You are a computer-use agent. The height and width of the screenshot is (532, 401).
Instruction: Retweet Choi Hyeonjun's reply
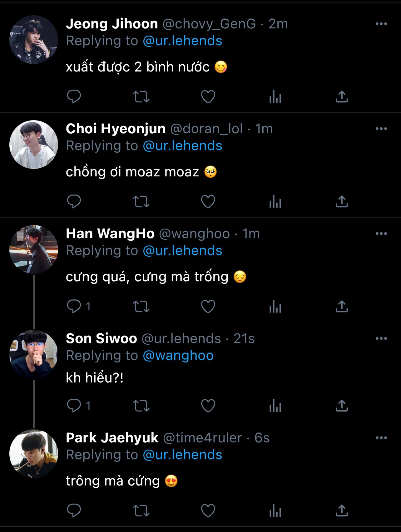[141, 201]
